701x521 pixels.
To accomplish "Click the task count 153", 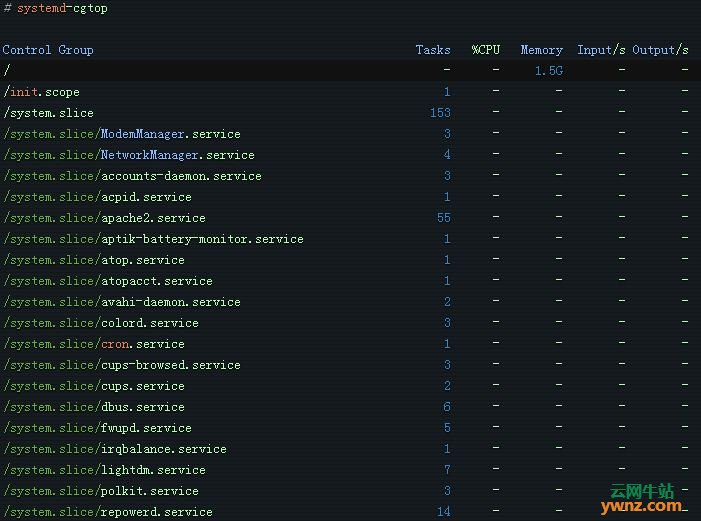I will [440, 113].
